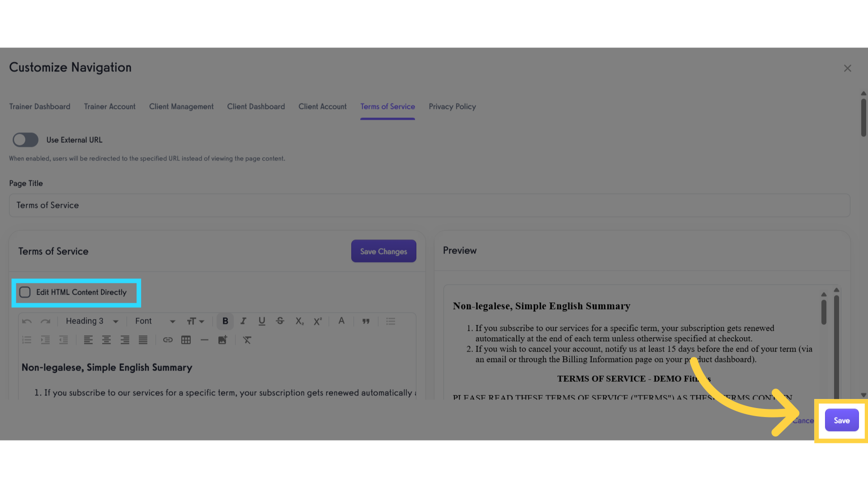This screenshot has width=868, height=488.
Task: Select the Terms of Service tab
Action: (x=387, y=107)
